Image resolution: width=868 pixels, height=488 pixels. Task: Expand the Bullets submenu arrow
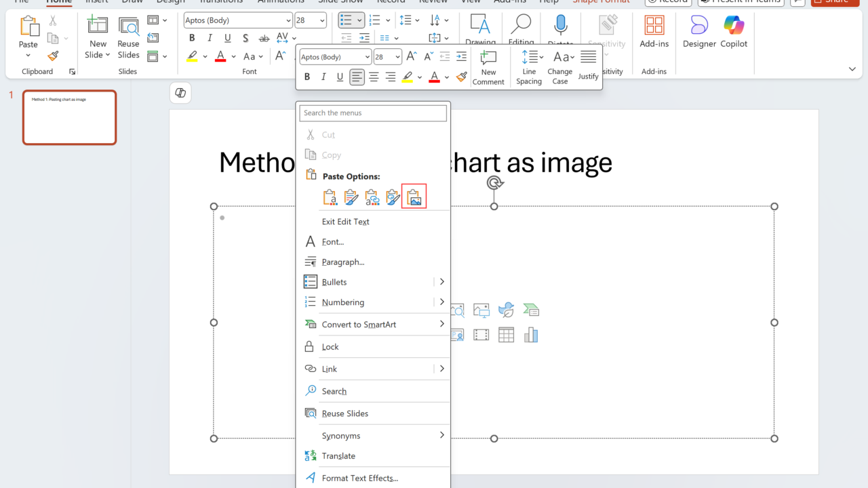tap(441, 282)
